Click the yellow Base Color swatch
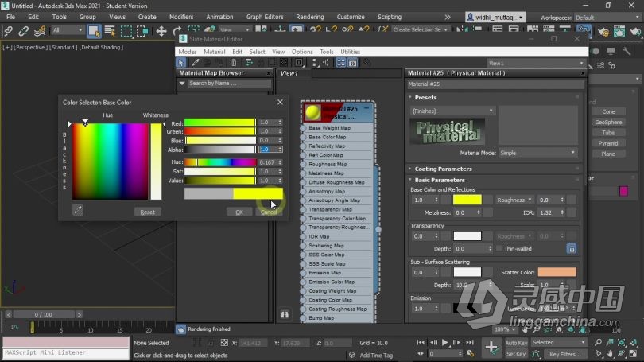This screenshot has height=362, width=644. click(x=467, y=200)
